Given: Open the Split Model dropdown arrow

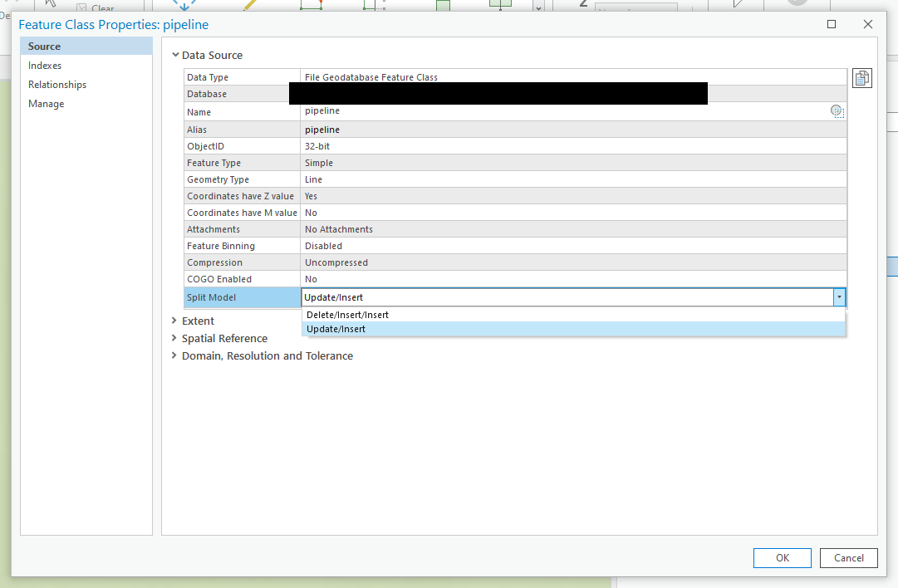Looking at the screenshot, I should pos(839,296).
